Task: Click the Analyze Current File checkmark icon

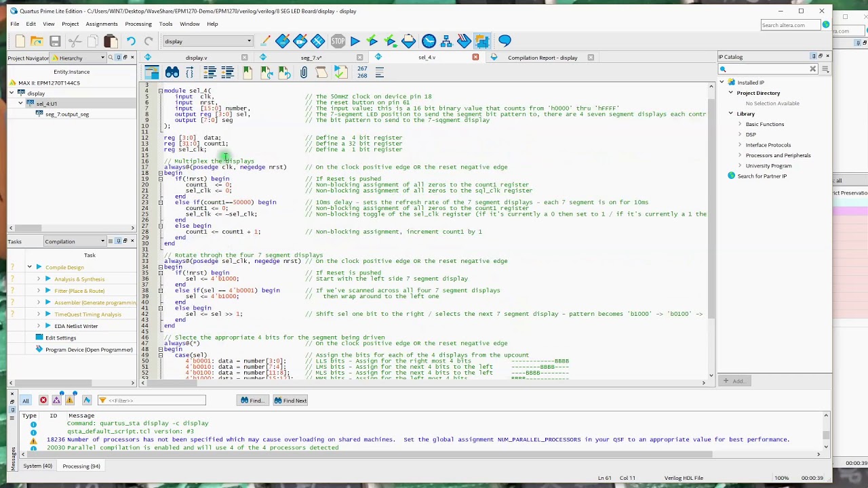Action: coord(340,72)
